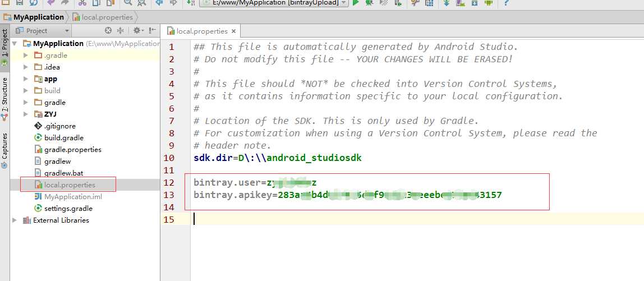
Task: Click the Replace toolbar icon
Action: [x=141, y=2]
